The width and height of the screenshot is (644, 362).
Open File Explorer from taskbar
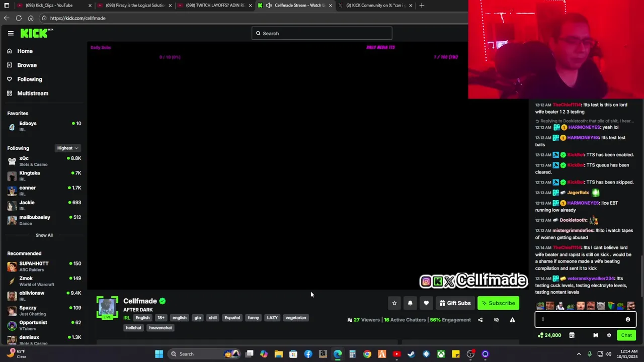(x=278, y=354)
